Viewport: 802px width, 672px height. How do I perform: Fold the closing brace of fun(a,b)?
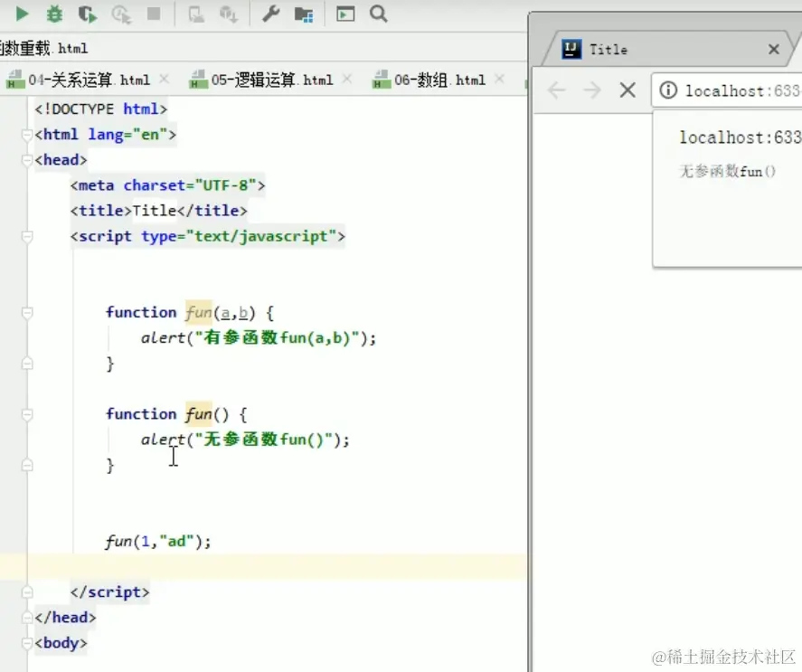pyautogui.click(x=27, y=364)
